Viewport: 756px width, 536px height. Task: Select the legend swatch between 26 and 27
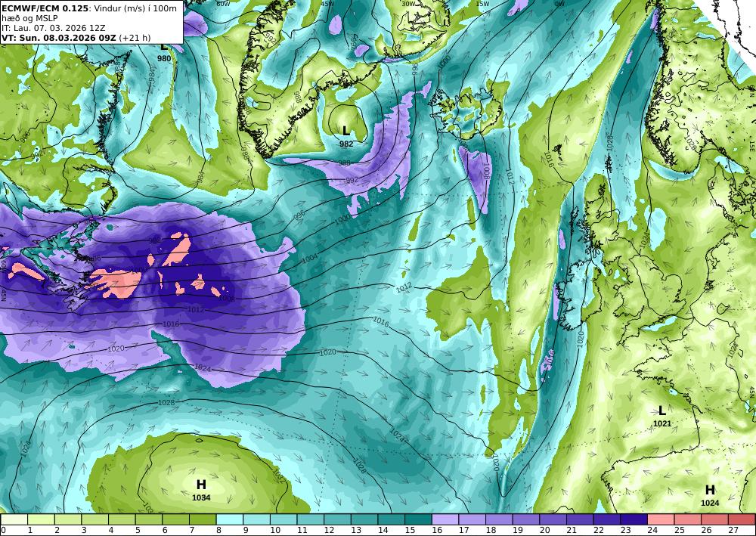click(x=714, y=519)
